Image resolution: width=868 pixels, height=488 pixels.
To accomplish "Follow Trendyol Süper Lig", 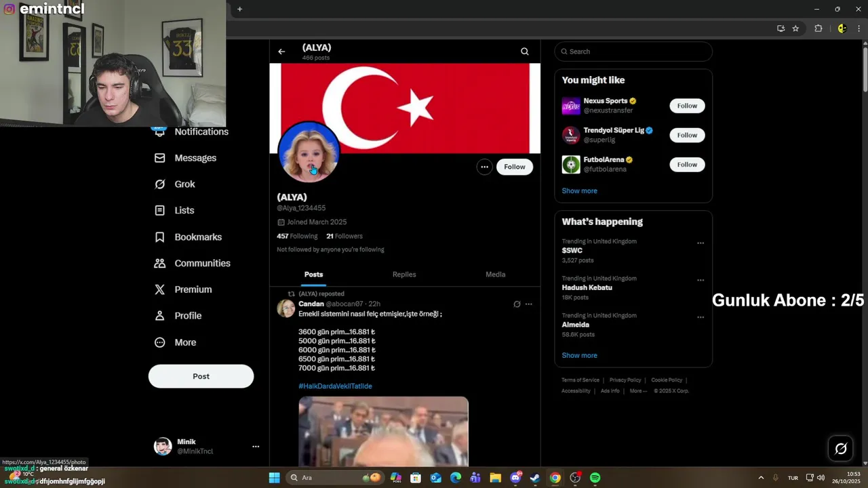I will [x=687, y=135].
